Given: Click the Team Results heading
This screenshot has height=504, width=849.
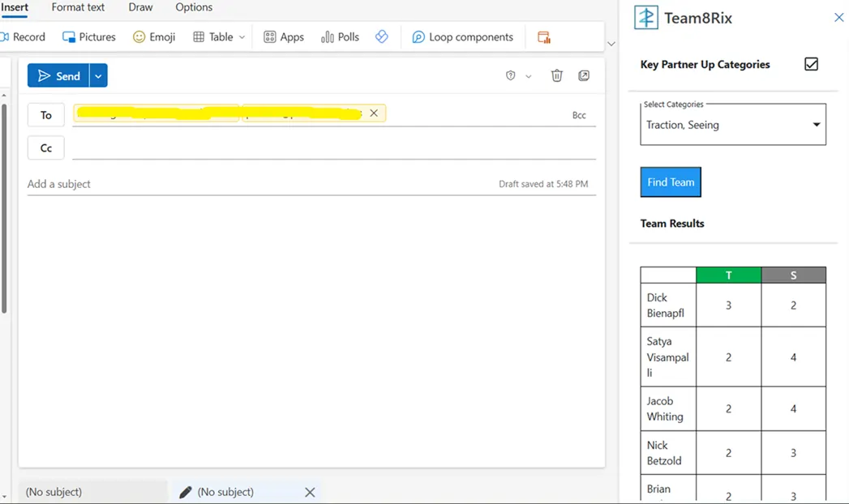Looking at the screenshot, I should tap(672, 224).
